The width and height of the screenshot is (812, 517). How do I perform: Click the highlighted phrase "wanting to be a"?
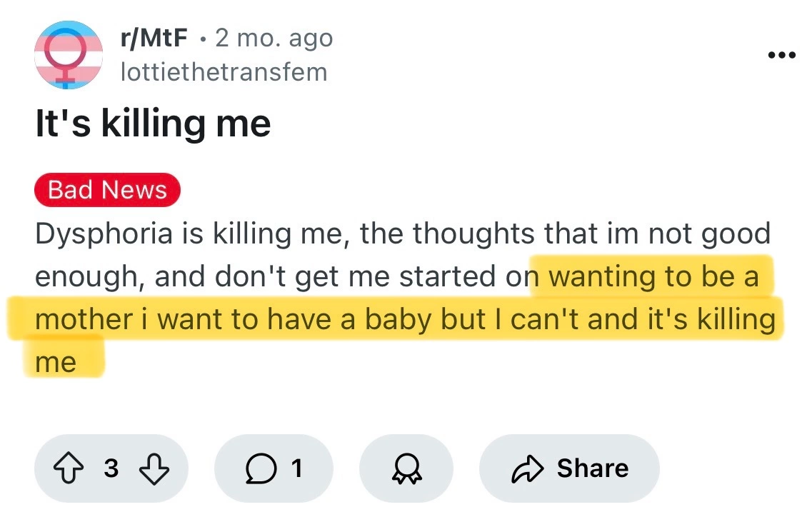point(653,277)
